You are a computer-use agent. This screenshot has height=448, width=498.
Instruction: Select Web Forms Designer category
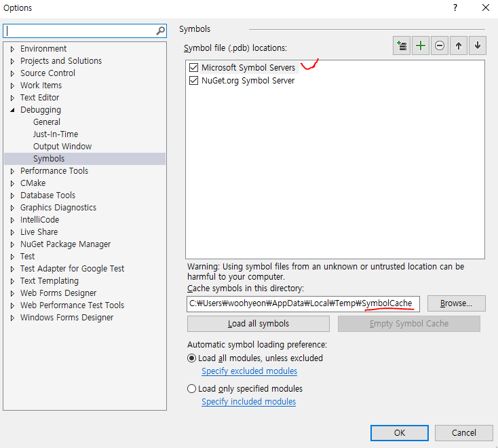pyautogui.click(x=58, y=293)
